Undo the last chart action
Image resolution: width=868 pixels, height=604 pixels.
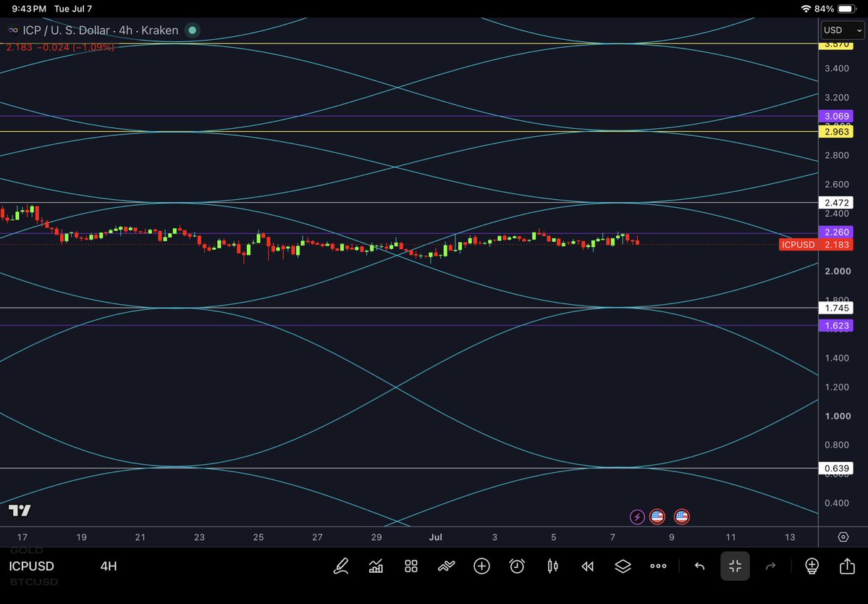(x=700, y=566)
